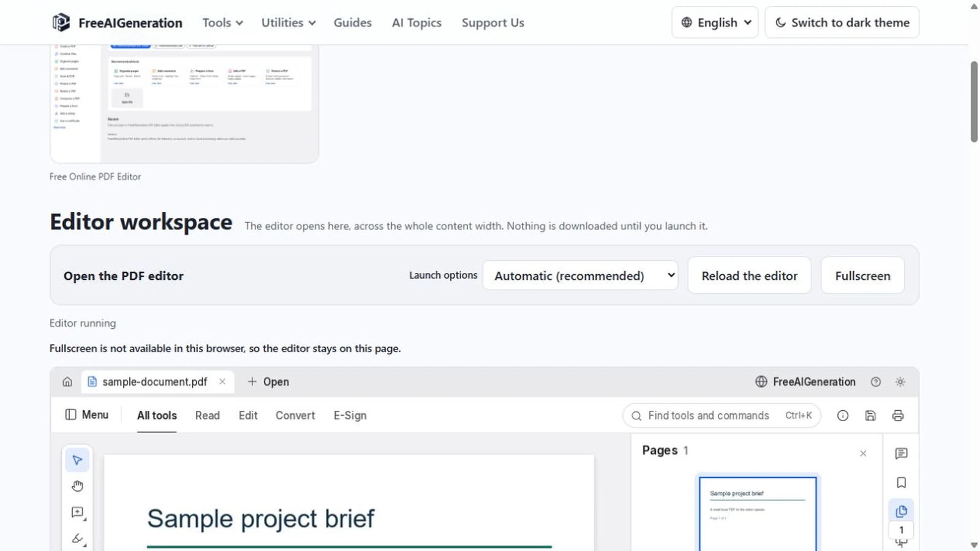Click the search magnifier icon in editor
Image resolution: width=980 pixels, height=551 pixels.
[x=636, y=416]
